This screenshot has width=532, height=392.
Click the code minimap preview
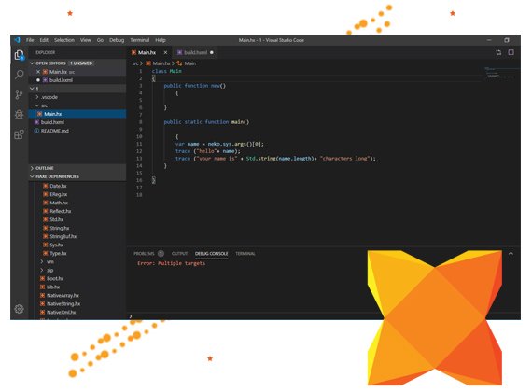(x=500, y=73)
